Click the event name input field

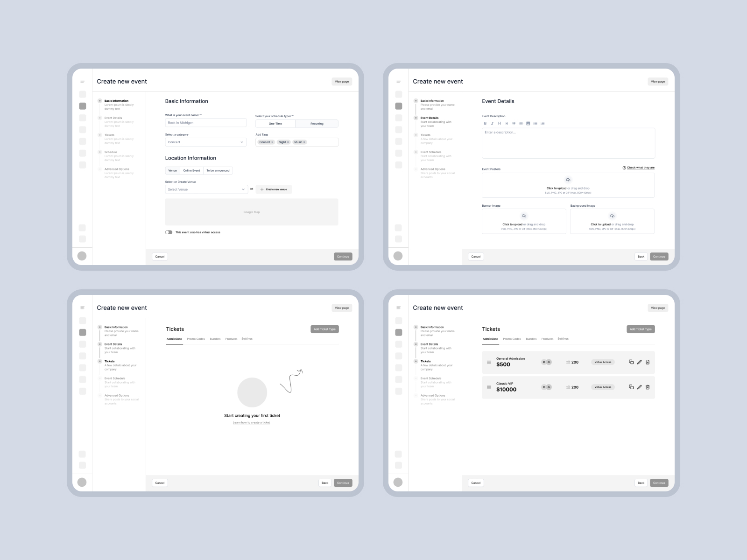[205, 123]
